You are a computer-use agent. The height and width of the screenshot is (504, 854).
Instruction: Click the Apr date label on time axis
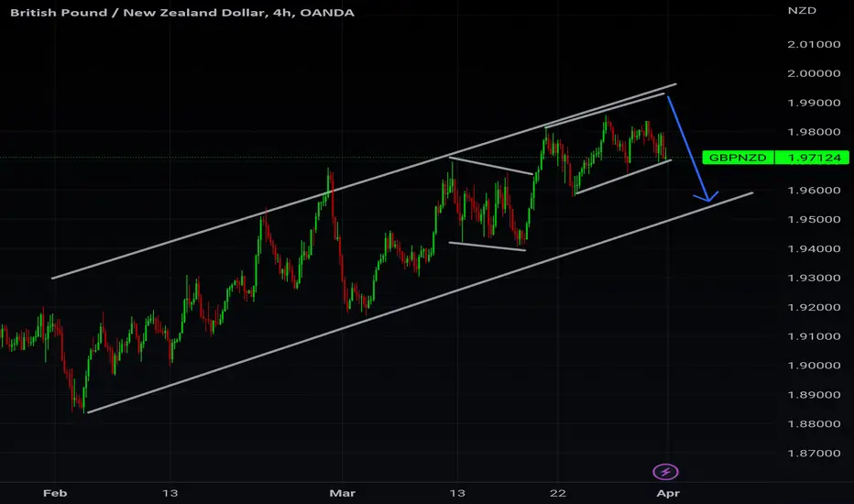[x=668, y=493]
